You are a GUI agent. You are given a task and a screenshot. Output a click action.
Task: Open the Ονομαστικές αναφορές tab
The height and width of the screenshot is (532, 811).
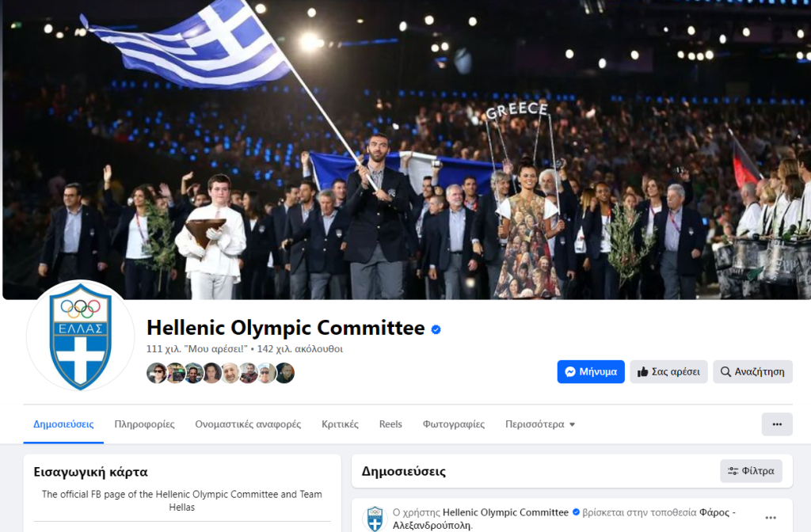coord(248,424)
